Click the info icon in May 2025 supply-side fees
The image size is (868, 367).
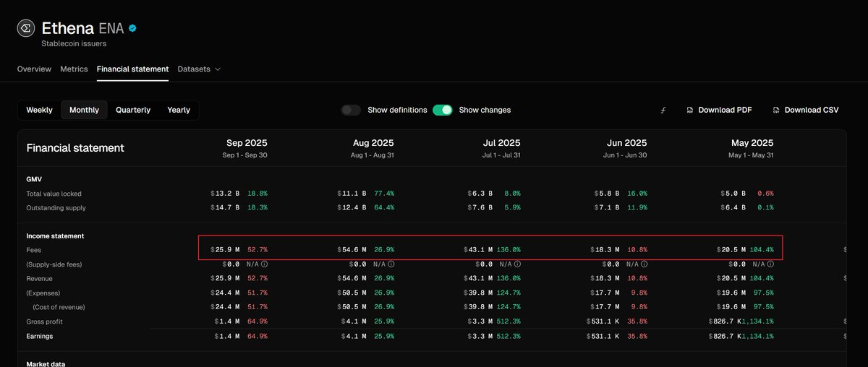coord(771,264)
